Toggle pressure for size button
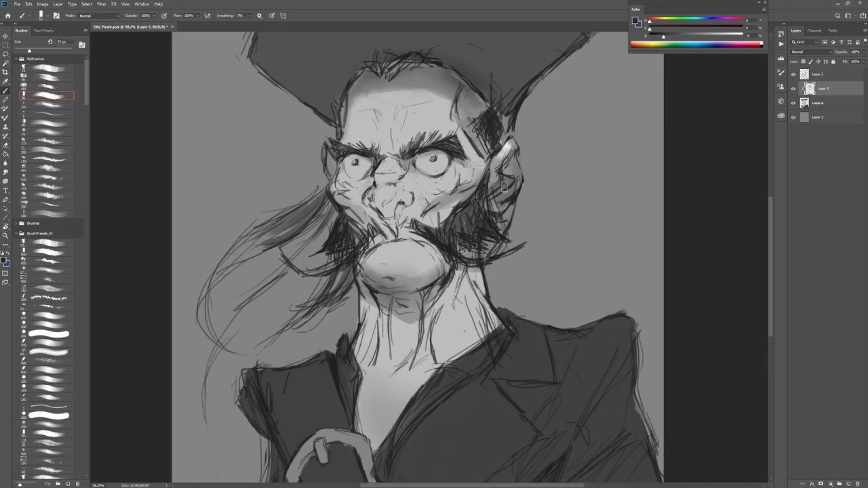Screen dimensions: 868x488 point(271,16)
